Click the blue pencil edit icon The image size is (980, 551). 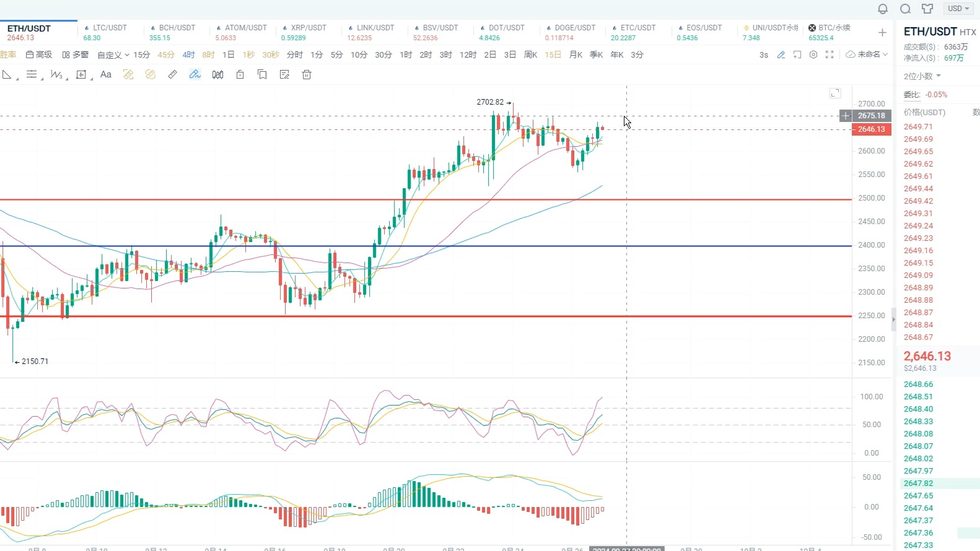pyautogui.click(x=781, y=54)
